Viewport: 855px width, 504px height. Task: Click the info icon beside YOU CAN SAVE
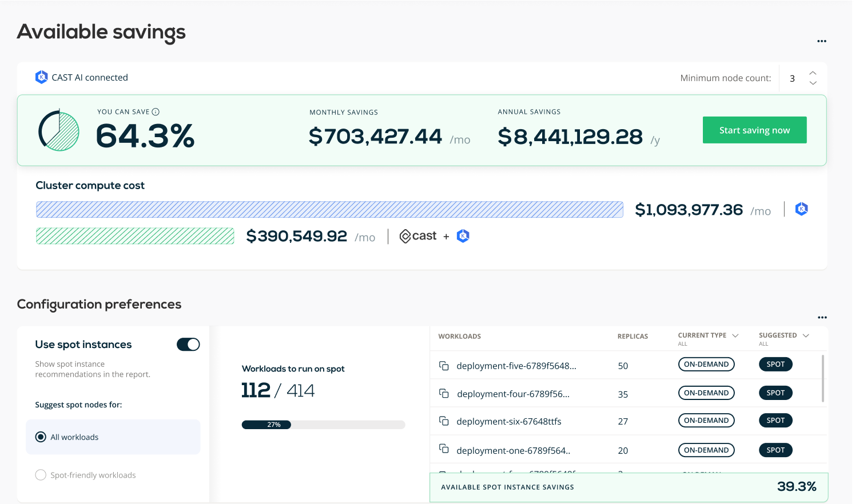coord(156,112)
